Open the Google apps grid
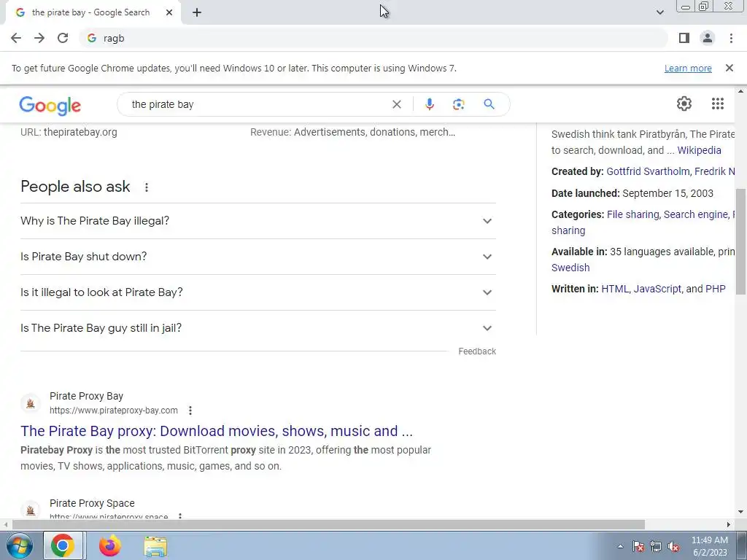 (x=718, y=104)
